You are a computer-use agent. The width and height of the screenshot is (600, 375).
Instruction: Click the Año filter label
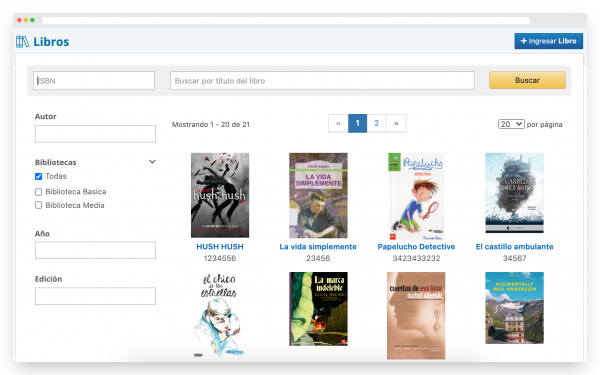click(42, 233)
